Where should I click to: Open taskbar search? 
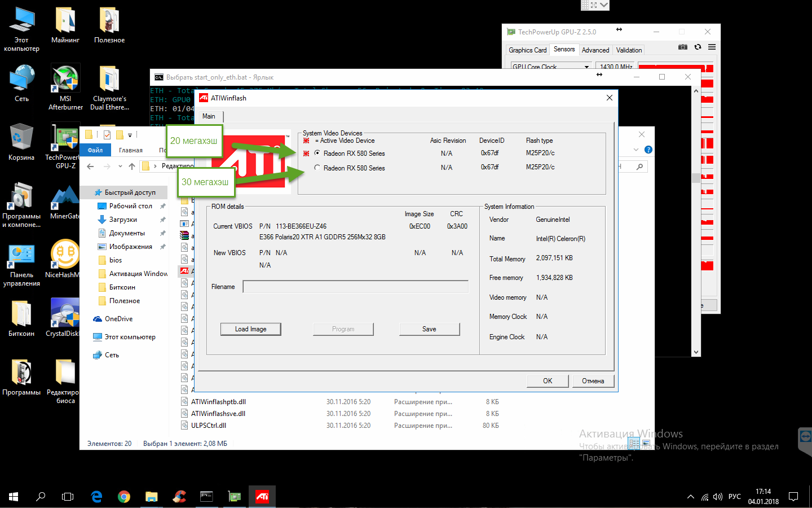[x=41, y=497]
